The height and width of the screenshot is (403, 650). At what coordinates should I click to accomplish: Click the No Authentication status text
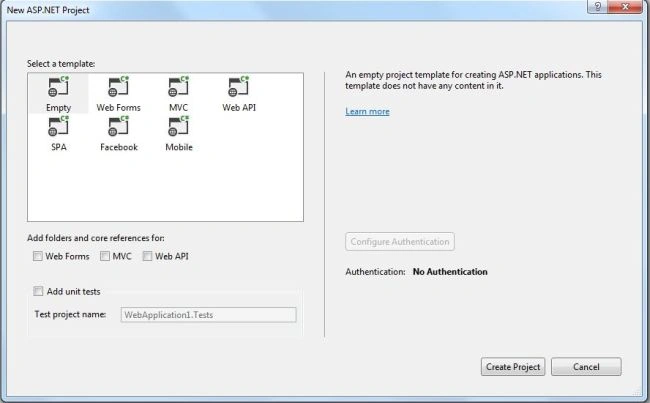click(450, 272)
